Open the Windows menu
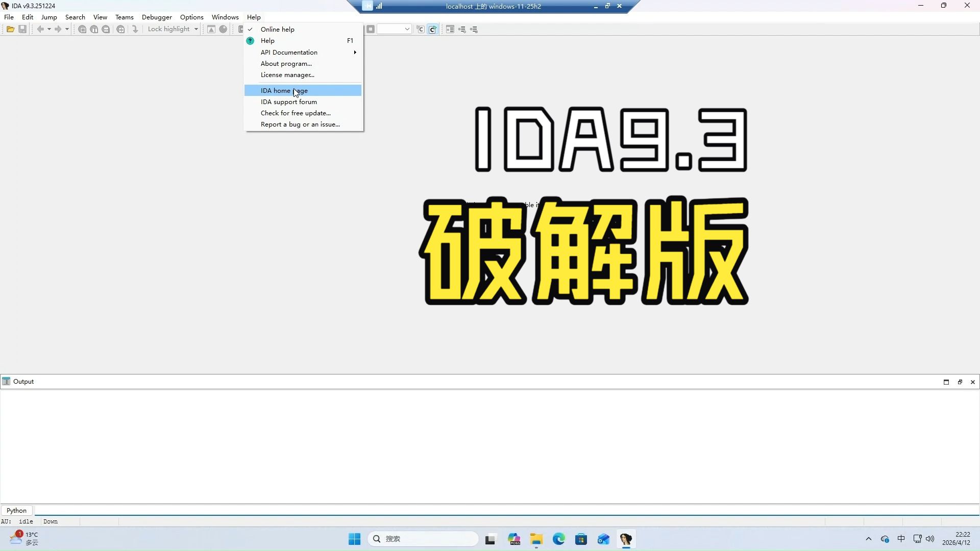980x551 pixels. (225, 17)
